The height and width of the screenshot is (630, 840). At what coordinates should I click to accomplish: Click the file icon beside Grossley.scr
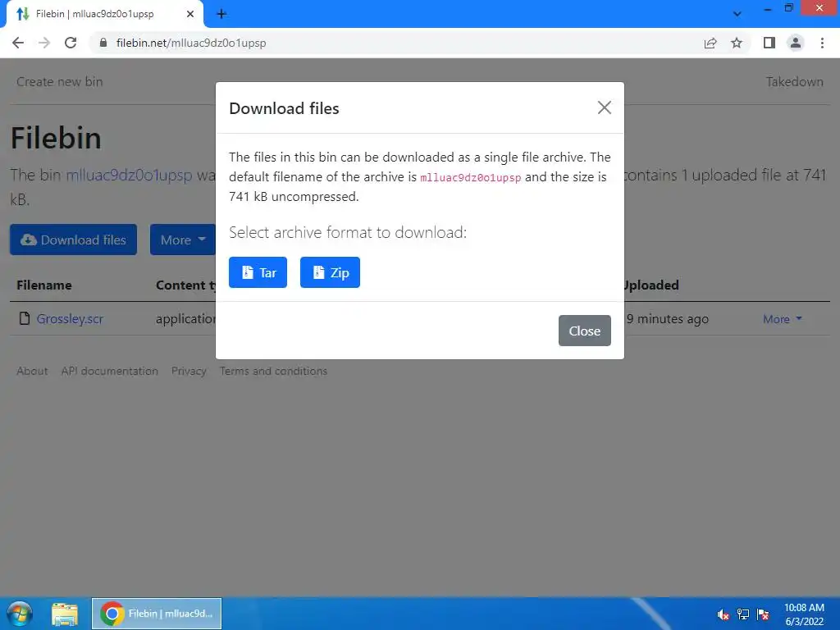point(24,319)
